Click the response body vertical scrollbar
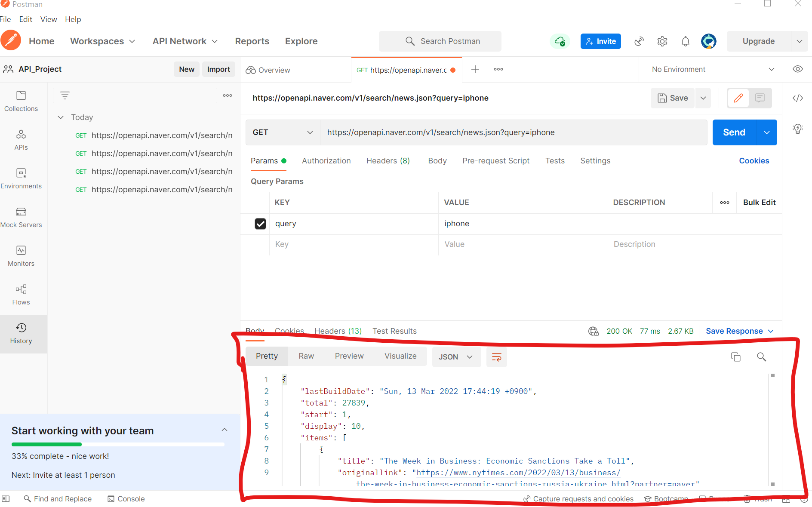The image size is (812, 507). click(772, 430)
